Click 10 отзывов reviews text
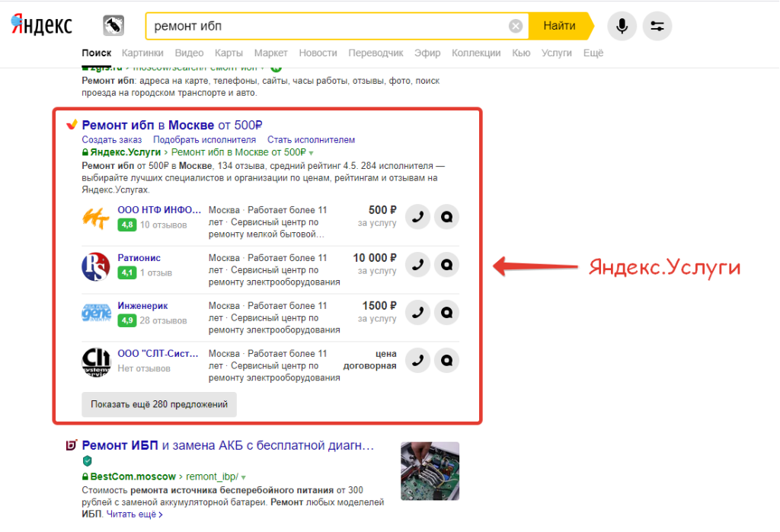Image resolution: width=780 pixels, height=532 pixels. (x=163, y=225)
